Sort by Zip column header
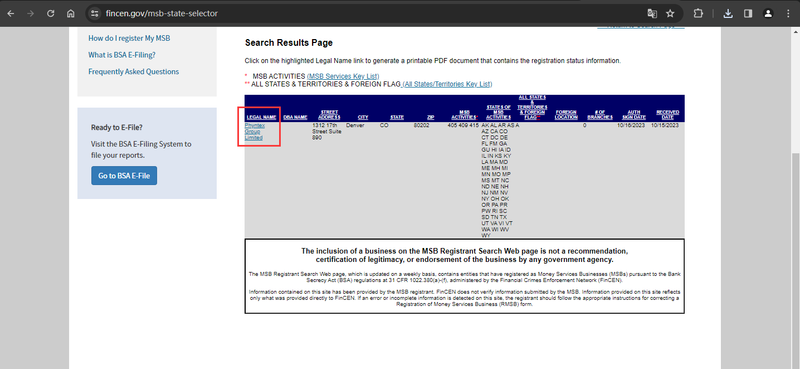Screen dimensions: 800x369 point(431,117)
